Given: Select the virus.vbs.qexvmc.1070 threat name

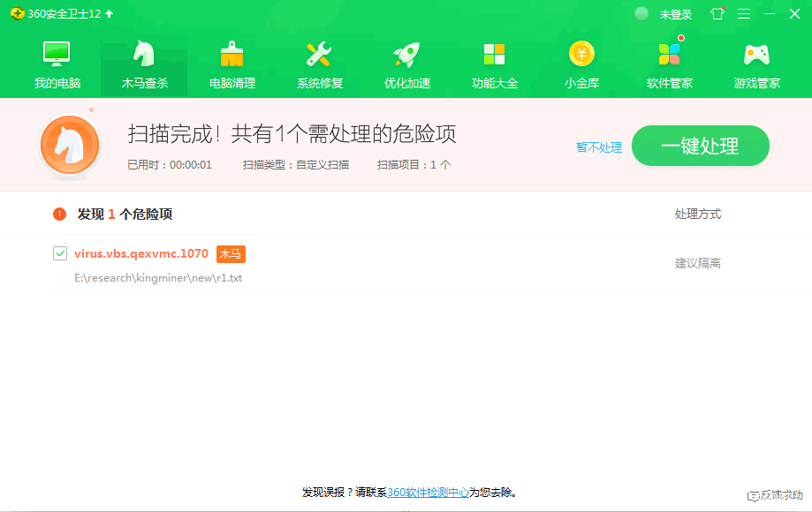Looking at the screenshot, I should coord(141,253).
